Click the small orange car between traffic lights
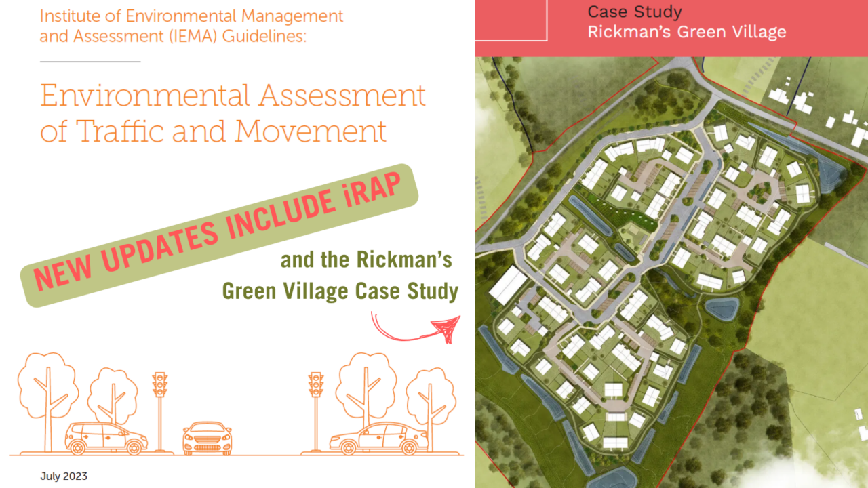868x488 pixels. pos(207,437)
